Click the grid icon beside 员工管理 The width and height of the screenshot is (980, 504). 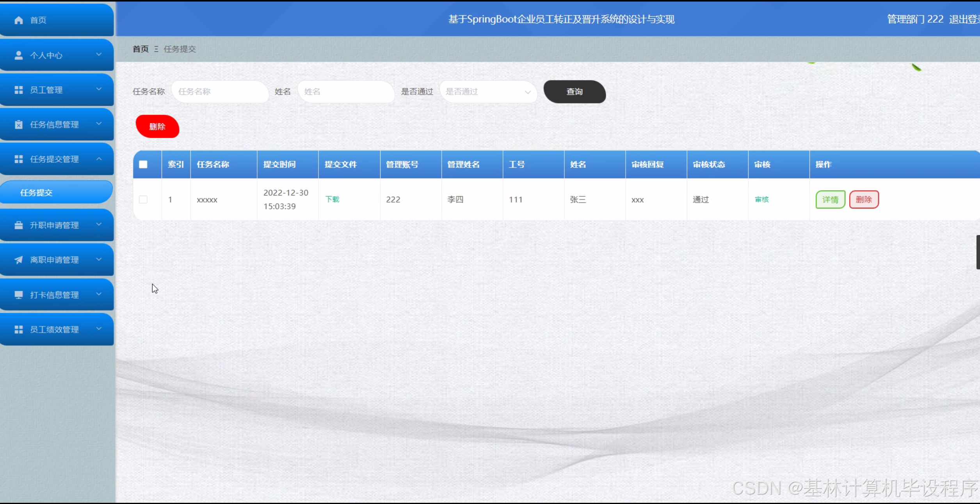point(18,90)
